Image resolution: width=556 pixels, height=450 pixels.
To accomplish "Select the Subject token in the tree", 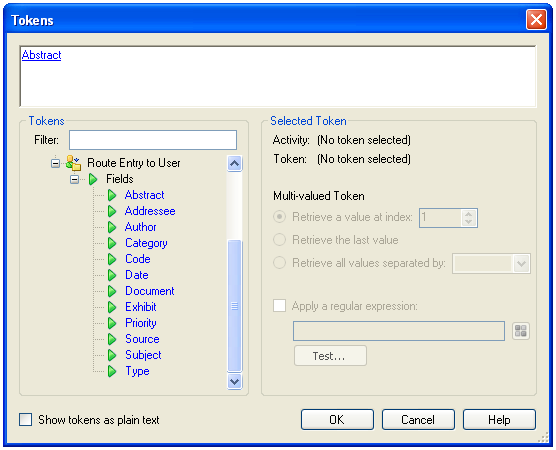I will pos(143,355).
